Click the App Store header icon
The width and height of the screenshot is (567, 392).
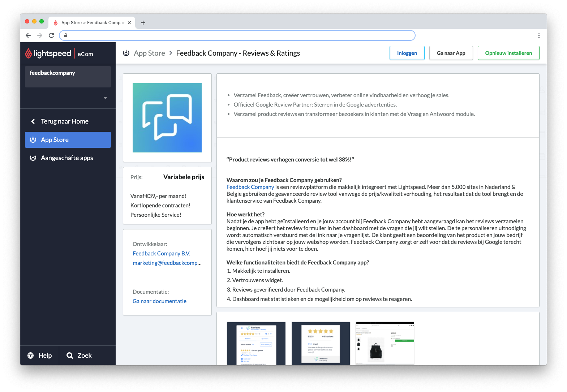(x=126, y=53)
